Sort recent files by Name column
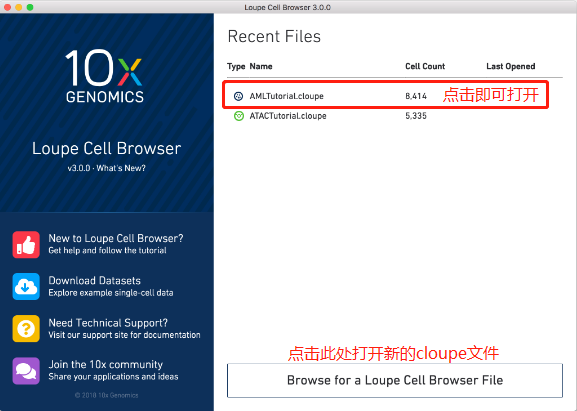The width and height of the screenshot is (577, 411). [x=261, y=66]
